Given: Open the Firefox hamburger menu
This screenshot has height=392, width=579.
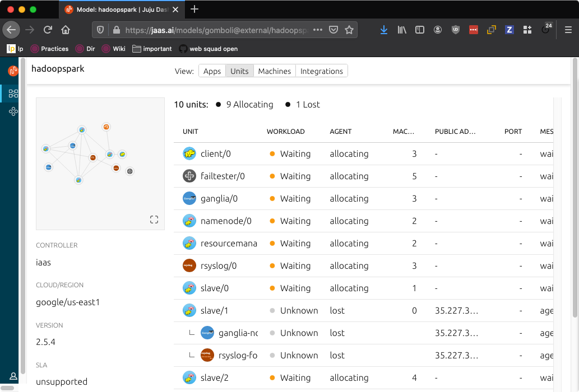Looking at the screenshot, I should [x=568, y=30].
